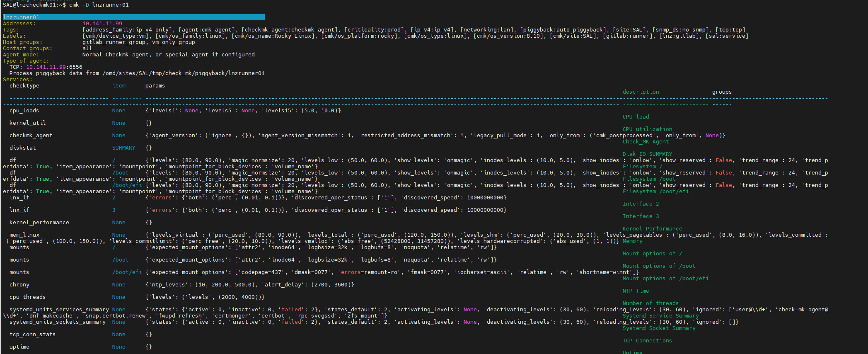Click the TCP address 10.141.11.99:6556
Viewport: 868px width, 354px height.
point(54,67)
